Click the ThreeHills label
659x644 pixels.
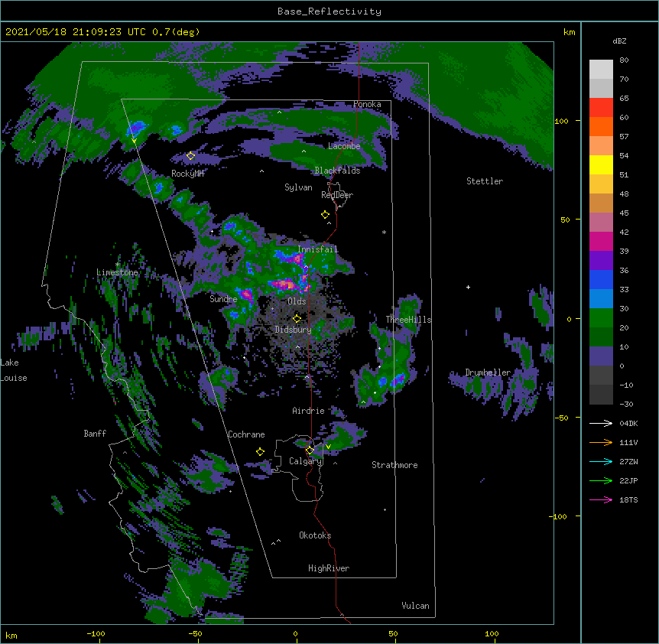point(408,320)
